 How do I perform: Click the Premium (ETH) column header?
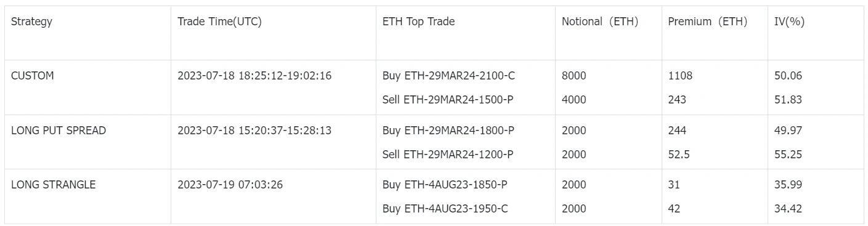(x=707, y=22)
